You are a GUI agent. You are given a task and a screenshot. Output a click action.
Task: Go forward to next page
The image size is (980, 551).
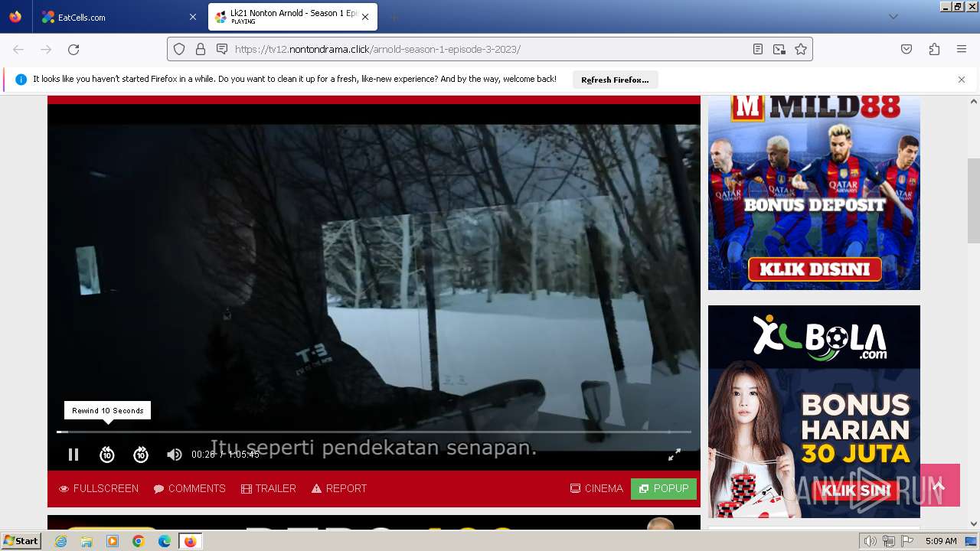tap(46, 49)
